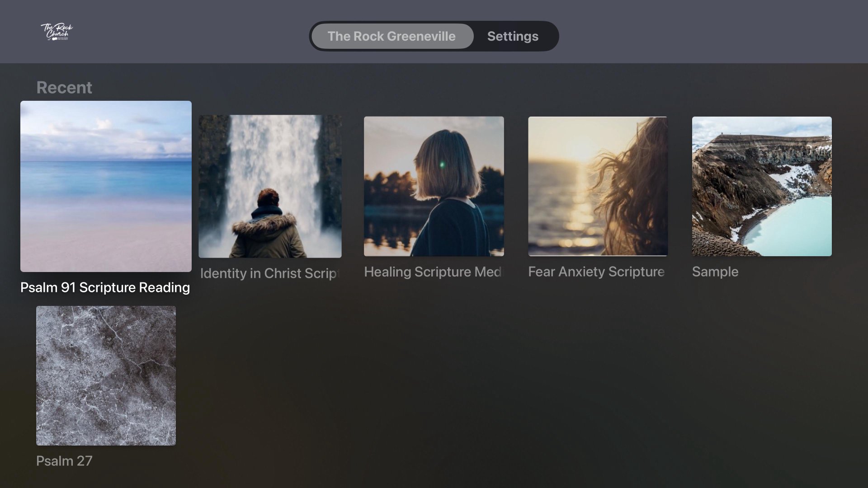Click the turquoise lake in Sample image
Viewport: 868px width, 488px height.
pyautogui.click(x=796, y=226)
